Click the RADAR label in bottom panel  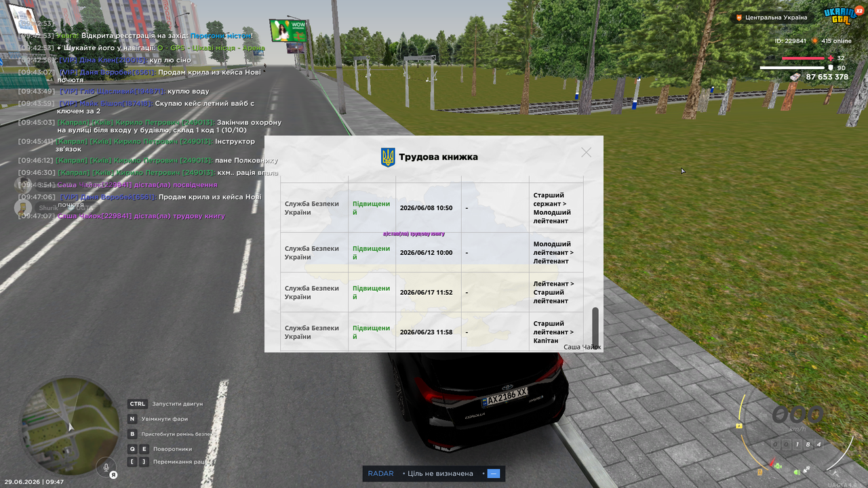380,473
